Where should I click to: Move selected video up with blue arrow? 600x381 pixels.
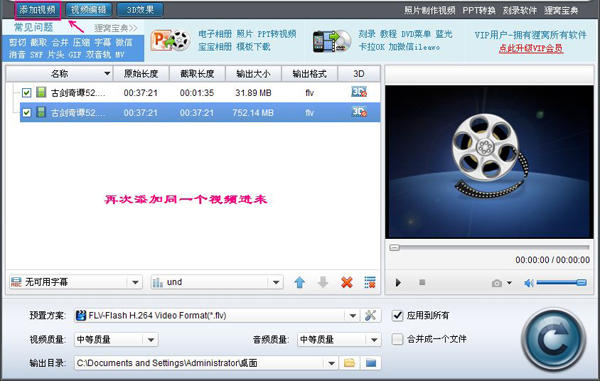300,283
